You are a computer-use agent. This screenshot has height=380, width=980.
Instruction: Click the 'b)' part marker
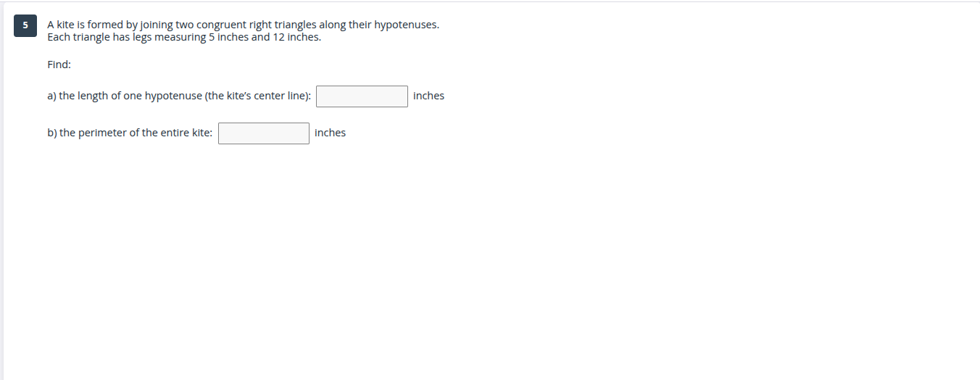52,133
